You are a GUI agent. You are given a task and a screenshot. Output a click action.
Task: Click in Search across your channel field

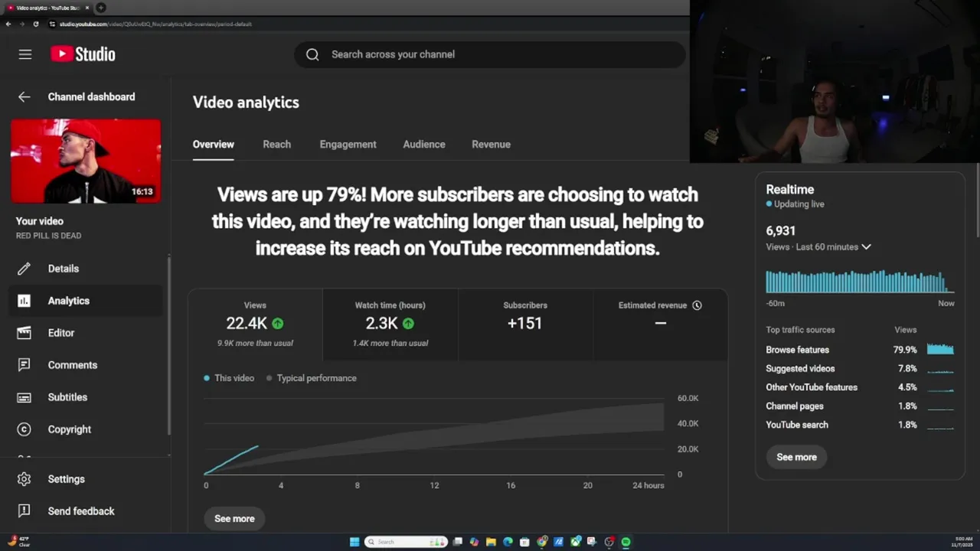(490, 54)
